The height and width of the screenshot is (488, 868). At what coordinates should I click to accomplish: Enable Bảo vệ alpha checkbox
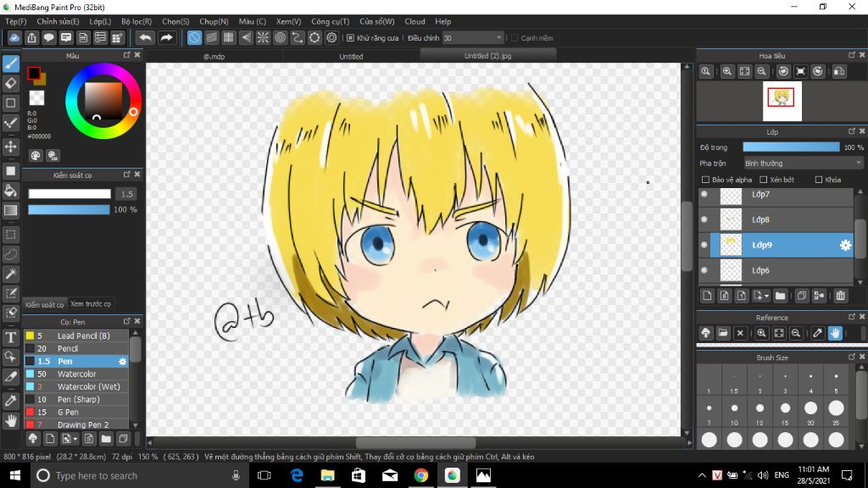tap(705, 180)
